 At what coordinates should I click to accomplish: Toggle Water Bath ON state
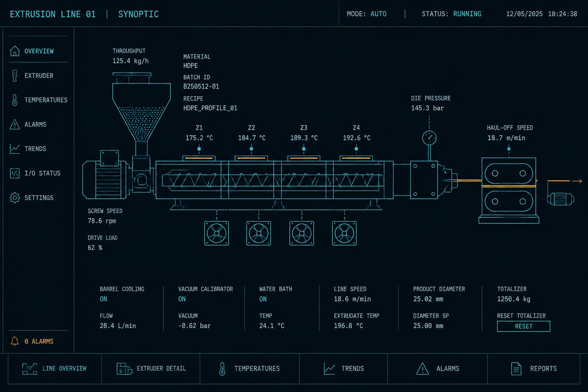pos(263,299)
